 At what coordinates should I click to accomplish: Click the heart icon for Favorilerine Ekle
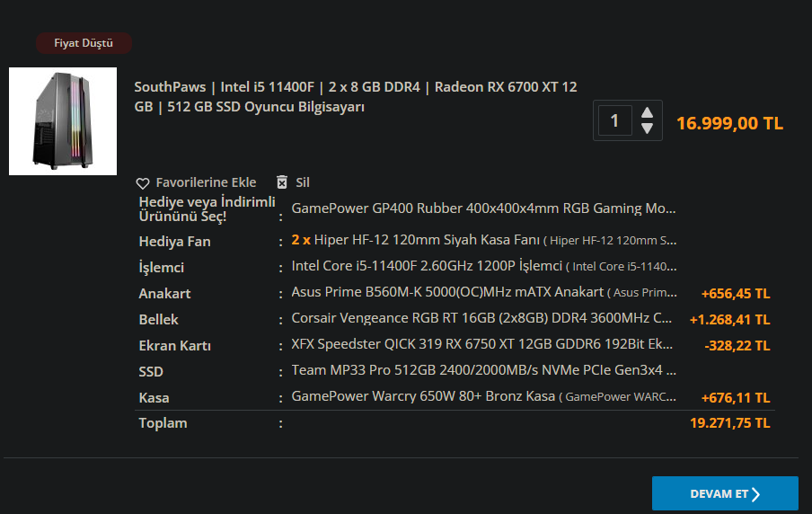[143, 183]
